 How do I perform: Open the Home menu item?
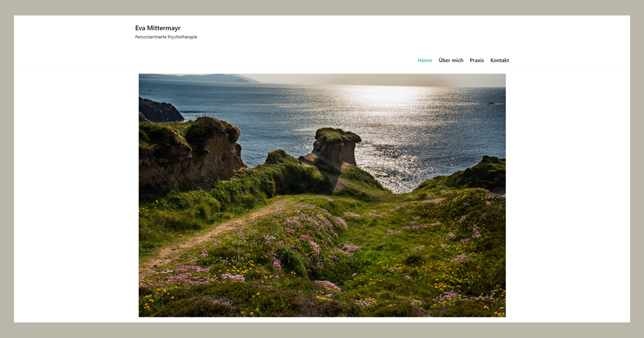coord(425,60)
